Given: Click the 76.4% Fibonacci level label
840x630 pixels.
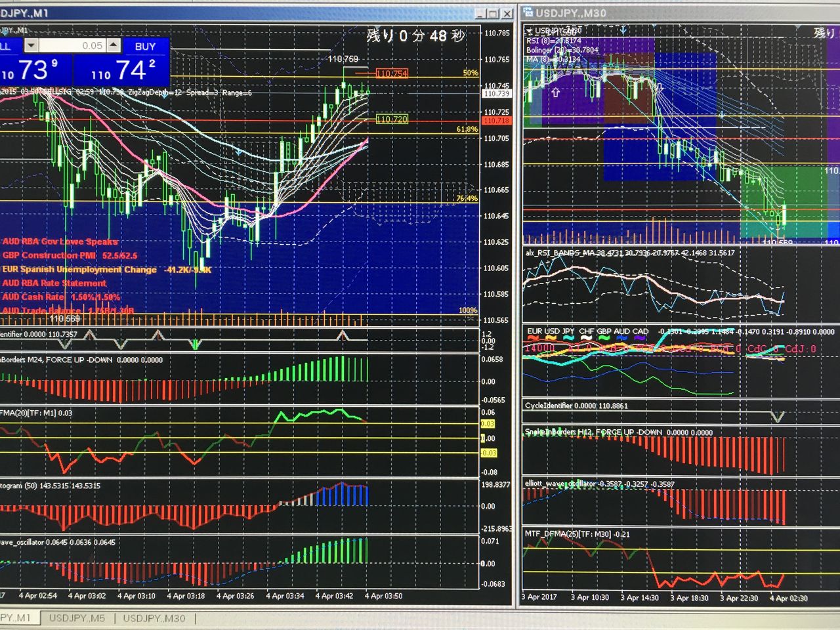Looking at the screenshot, I should pos(467,198).
